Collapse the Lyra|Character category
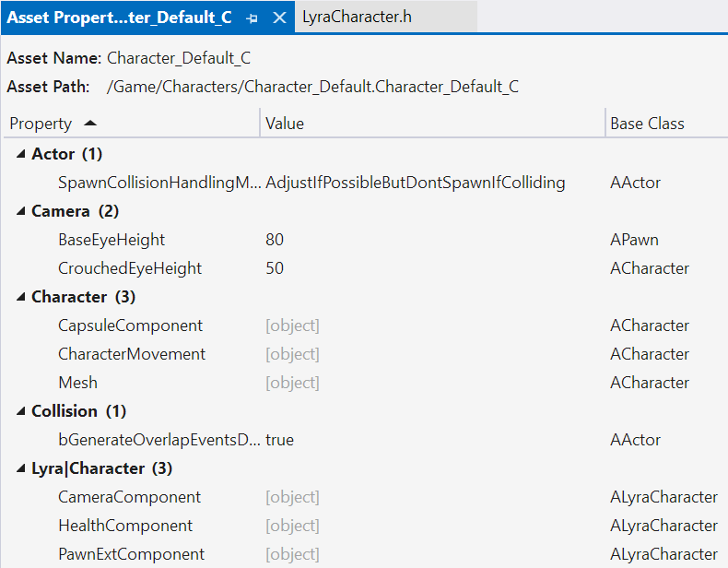 (x=20, y=468)
